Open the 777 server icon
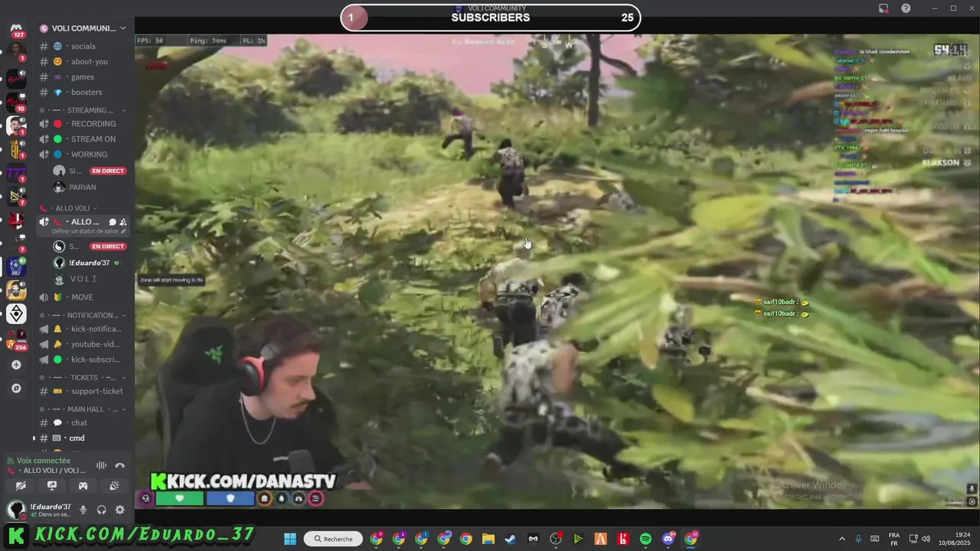The width and height of the screenshot is (980, 551). (x=16, y=174)
